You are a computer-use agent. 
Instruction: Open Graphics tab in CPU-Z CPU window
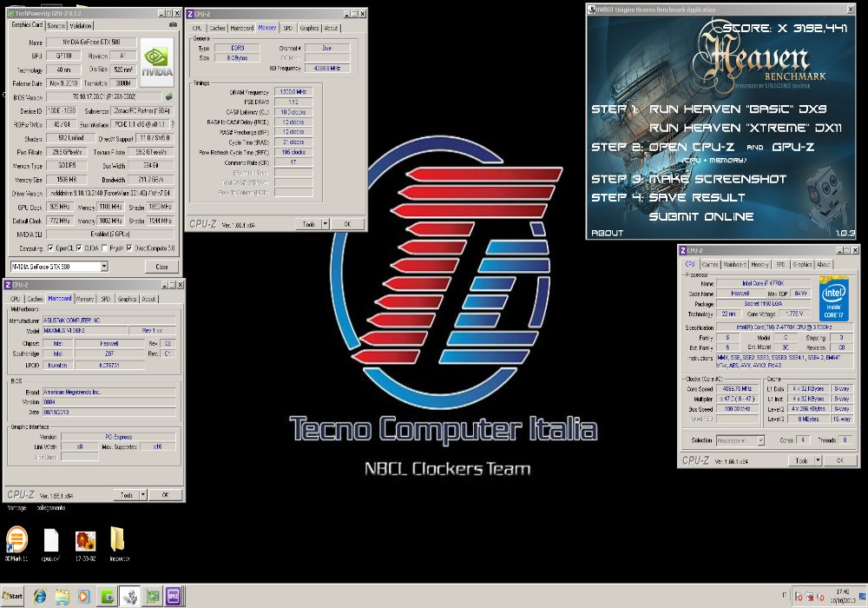pyautogui.click(x=802, y=265)
